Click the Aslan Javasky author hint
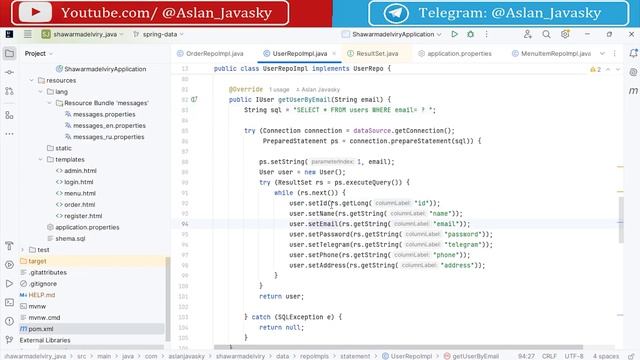The height and width of the screenshot is (360, 640). 318,89
